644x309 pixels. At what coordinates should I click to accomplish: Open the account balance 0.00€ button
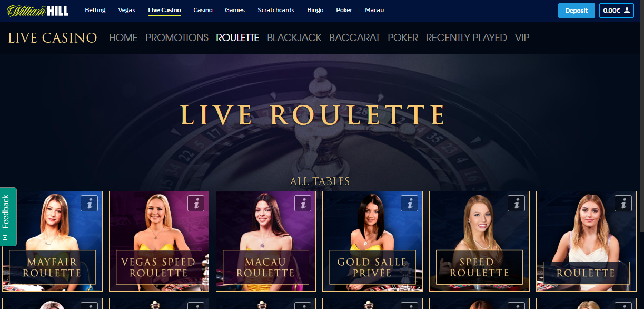(617, 11)
